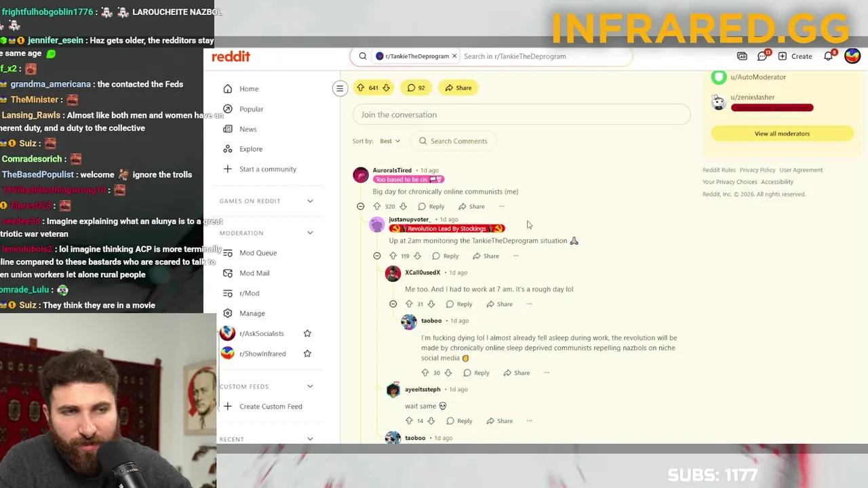The image size is (868, 488).
Task: Open r/AskSocialists community
Action: click(261, 333)
